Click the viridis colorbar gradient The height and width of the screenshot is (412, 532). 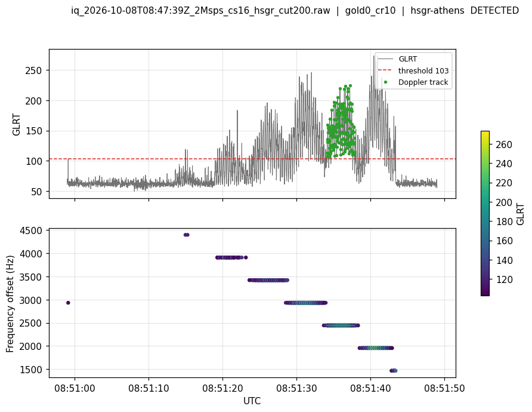click(x=485, y=213)
